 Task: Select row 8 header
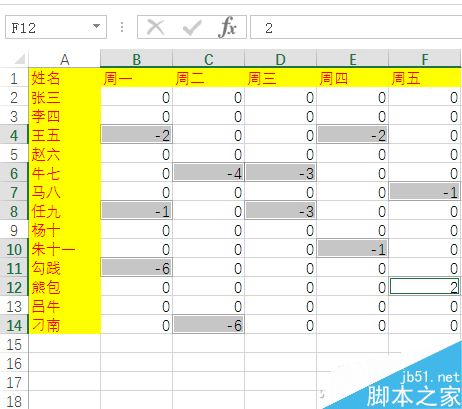[x=14, y=211]
